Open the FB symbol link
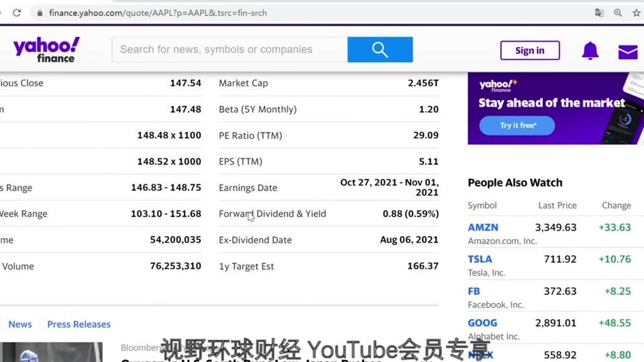This screenshot has width=644, height=362. 474,292
